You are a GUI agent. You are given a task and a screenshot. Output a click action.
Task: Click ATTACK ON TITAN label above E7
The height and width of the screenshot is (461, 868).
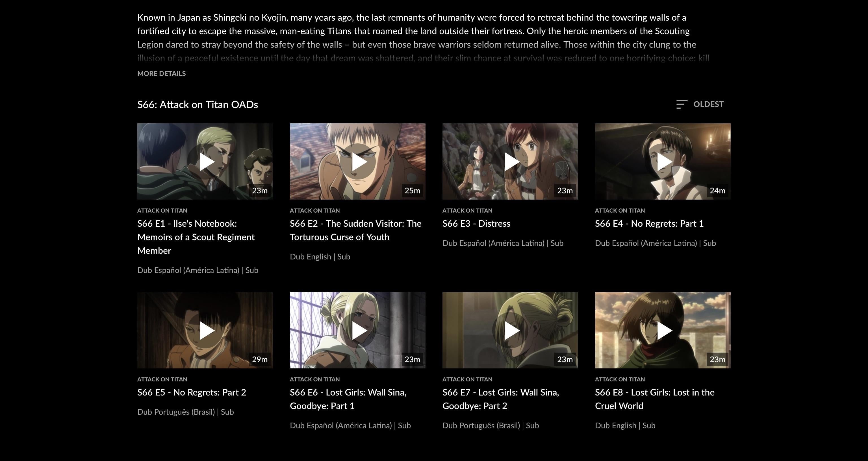[467, 379]
